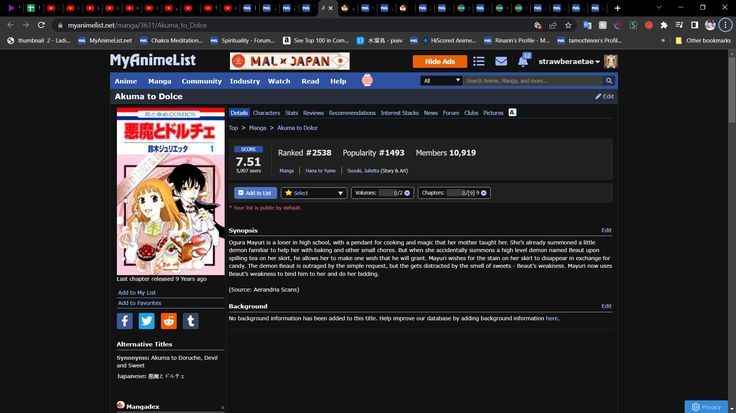This screenshot has height=413, width=736.
Task: Bookmark this page with the star icon
Action: point(568,25)
